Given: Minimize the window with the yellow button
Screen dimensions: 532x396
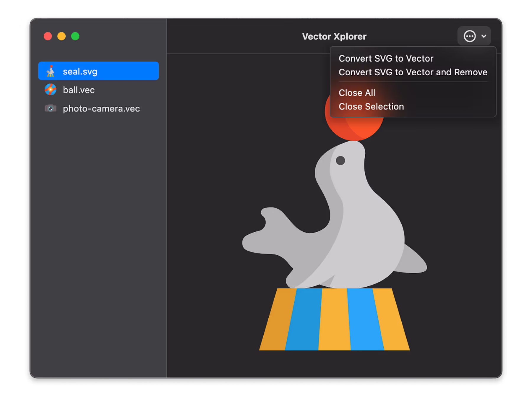Looking at the screenshot, I should click(61, 36).
